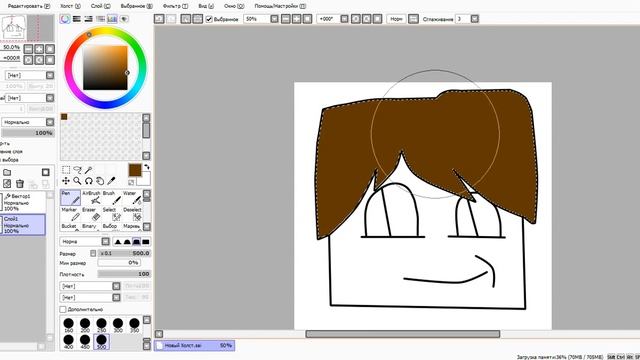Image resolution: width=640 pixels, height=360 pixels.
Task: Pick the Move tool
Action: 66,181
